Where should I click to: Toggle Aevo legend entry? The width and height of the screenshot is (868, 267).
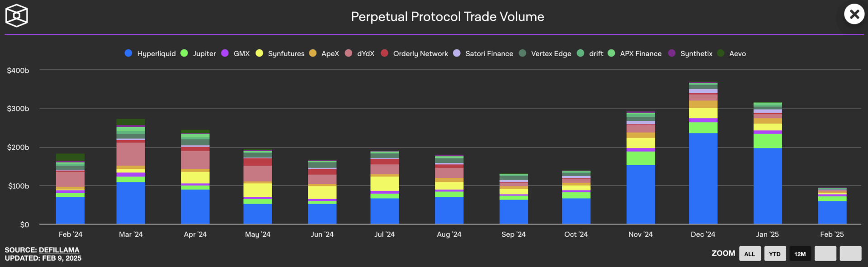tap(732, 53)
